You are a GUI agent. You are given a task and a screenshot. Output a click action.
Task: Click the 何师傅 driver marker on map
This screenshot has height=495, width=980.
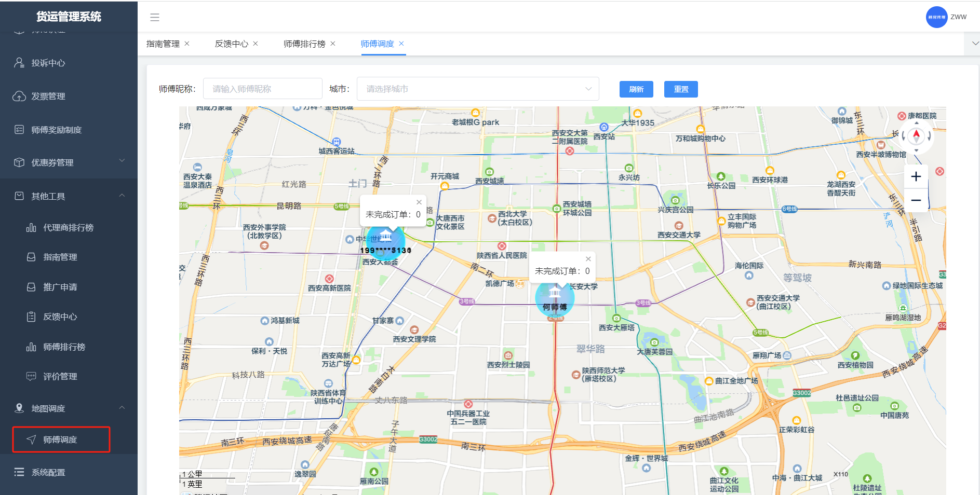click(555, 298)
